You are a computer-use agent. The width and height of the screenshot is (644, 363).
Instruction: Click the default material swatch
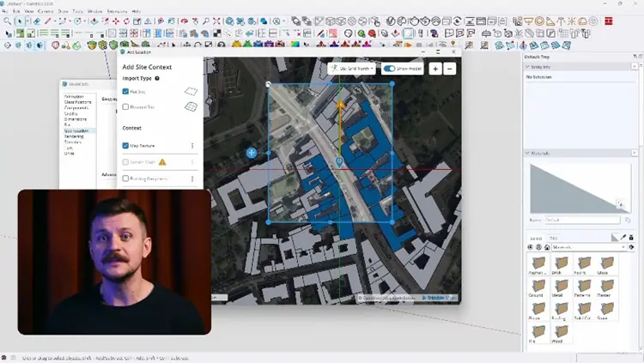point(615,238)
